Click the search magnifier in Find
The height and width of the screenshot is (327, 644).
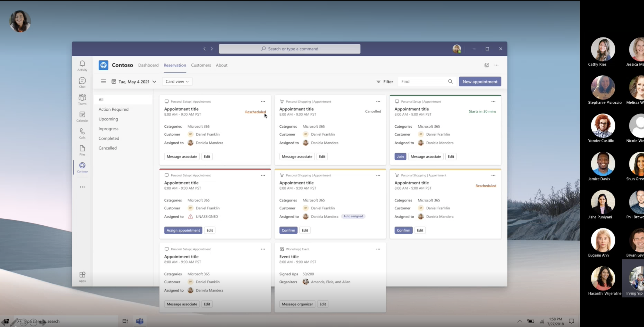click(450, 81)
